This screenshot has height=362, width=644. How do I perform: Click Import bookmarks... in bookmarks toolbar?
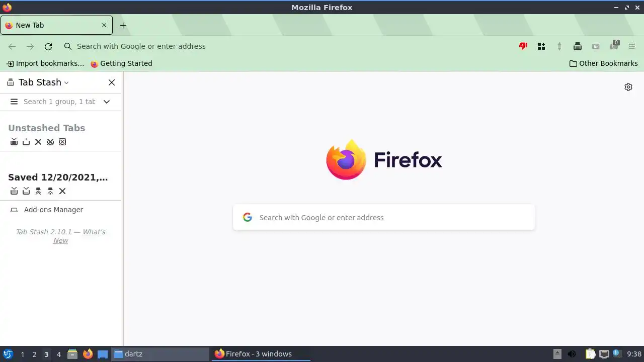[45, 63]
